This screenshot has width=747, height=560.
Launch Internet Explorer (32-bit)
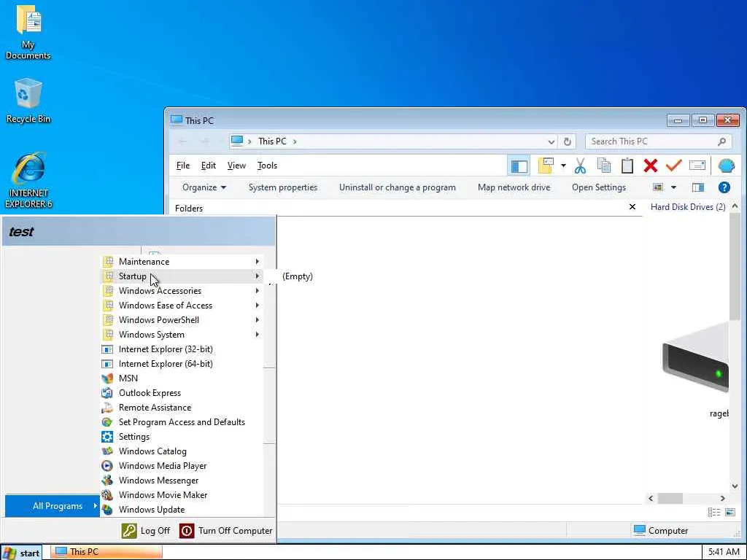click(182, 349)
